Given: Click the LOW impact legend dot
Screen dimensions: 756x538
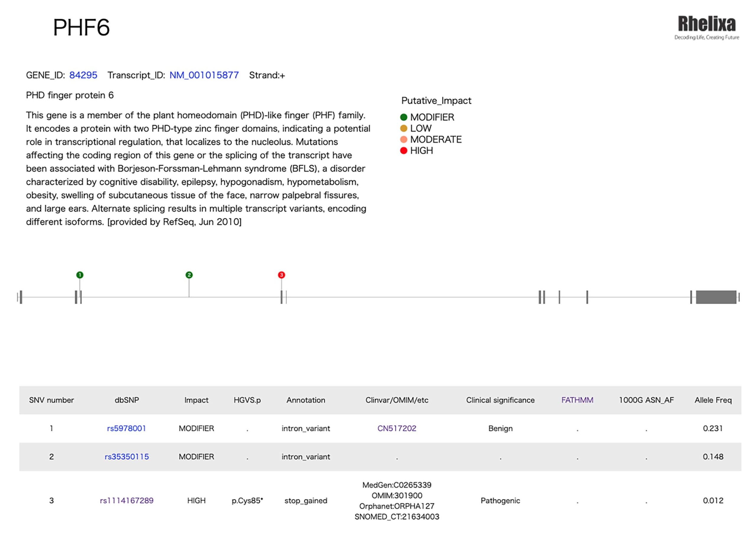Looking at the screenshot, I should tap(403, 128).
